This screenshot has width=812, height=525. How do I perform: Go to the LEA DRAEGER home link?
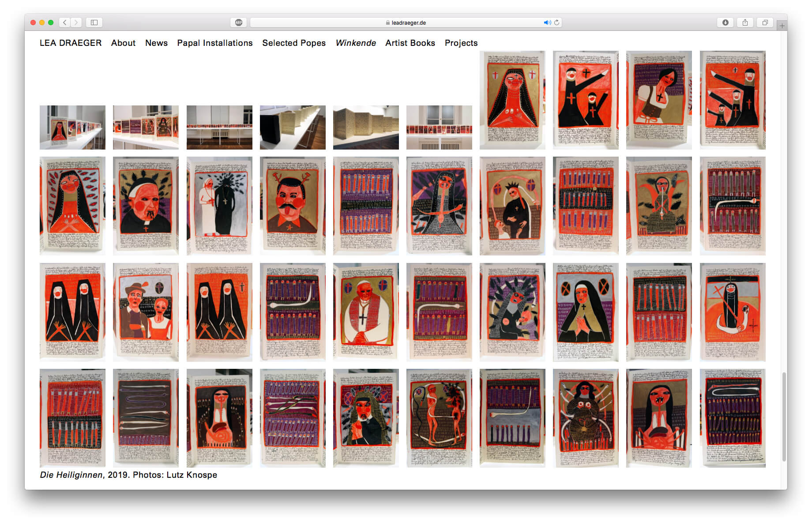pyautogui.click(x=71, y=43)
